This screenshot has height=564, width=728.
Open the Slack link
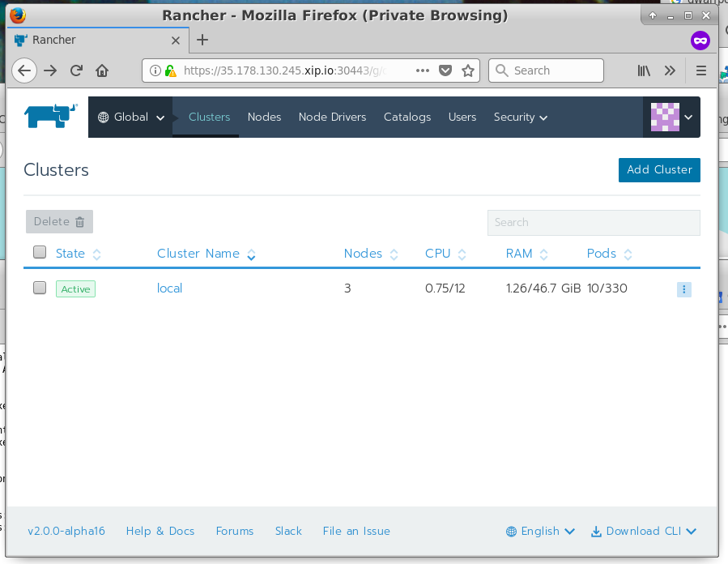pyautogui.click(x=288, y=531)
